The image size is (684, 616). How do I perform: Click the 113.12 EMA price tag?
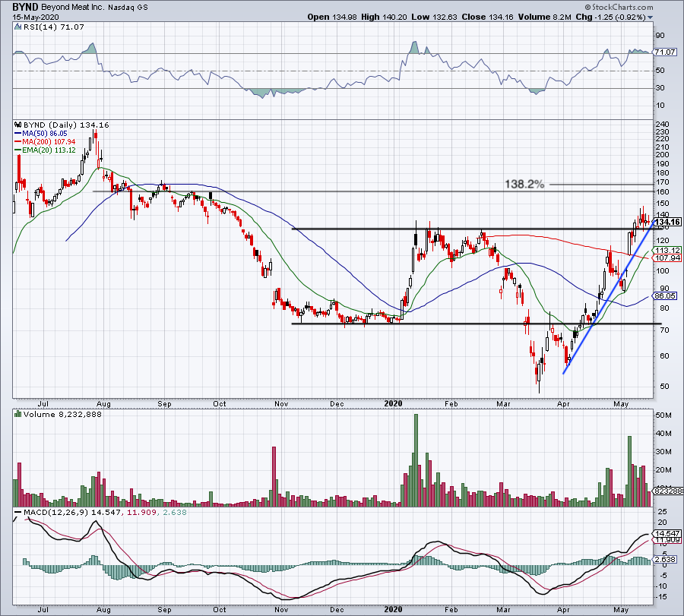(x=667, y=250)
